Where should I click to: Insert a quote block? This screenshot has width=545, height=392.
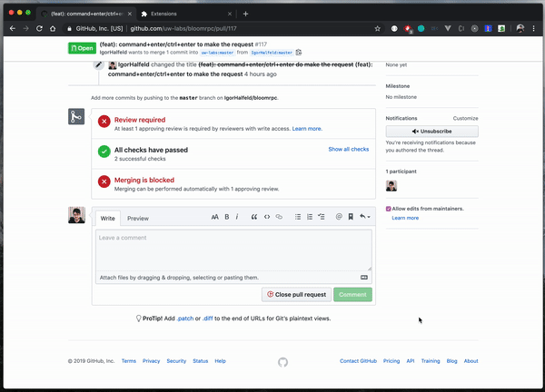[254, 217]
